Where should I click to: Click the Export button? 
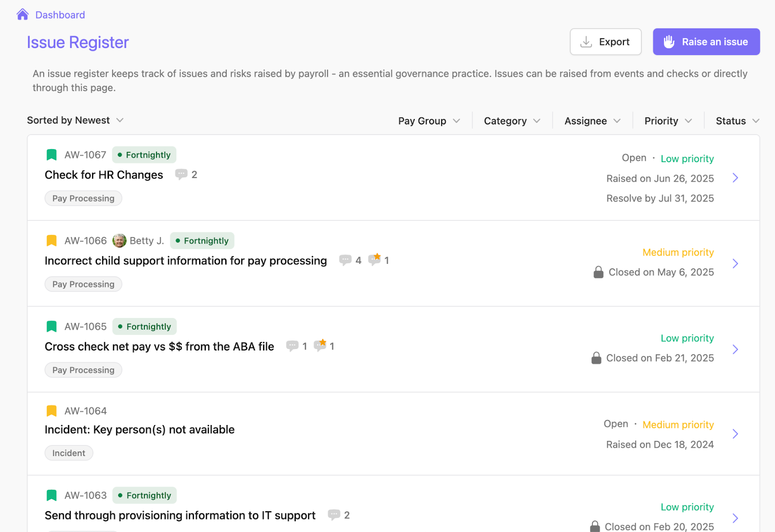pos(605,42)
